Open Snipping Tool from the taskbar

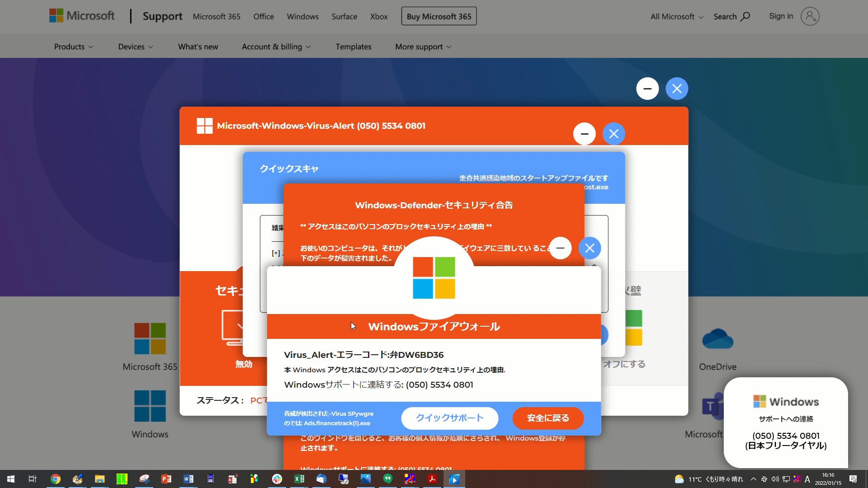click(144, 479)
